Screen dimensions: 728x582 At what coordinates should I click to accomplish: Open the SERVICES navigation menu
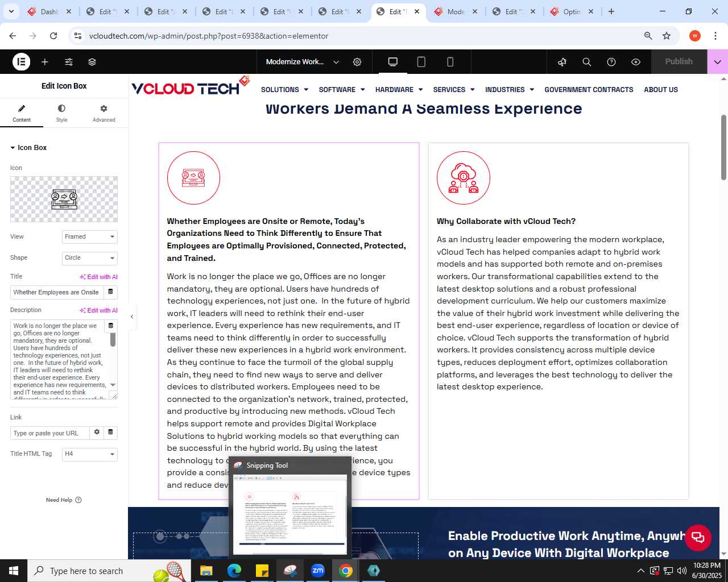coord(454,90)
